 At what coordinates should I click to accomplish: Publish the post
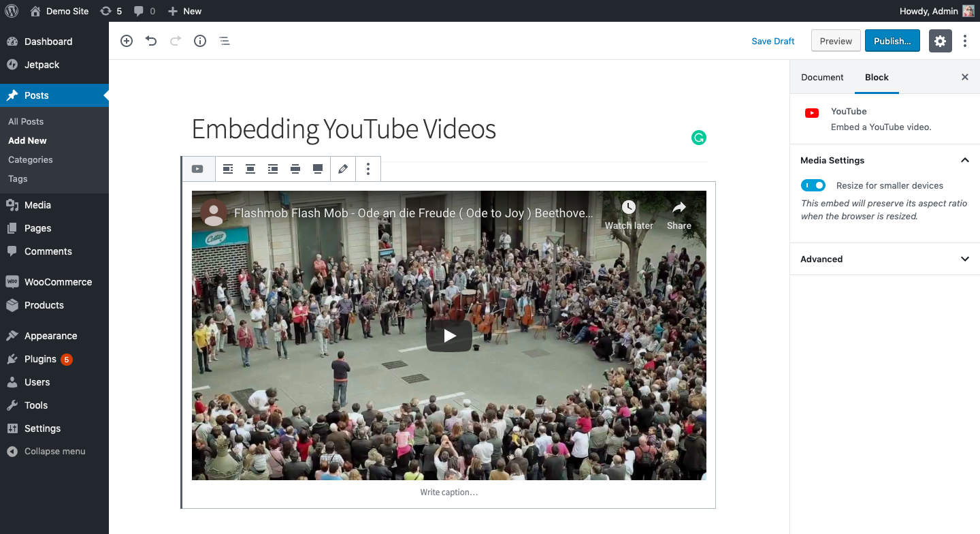pos(892,41)
